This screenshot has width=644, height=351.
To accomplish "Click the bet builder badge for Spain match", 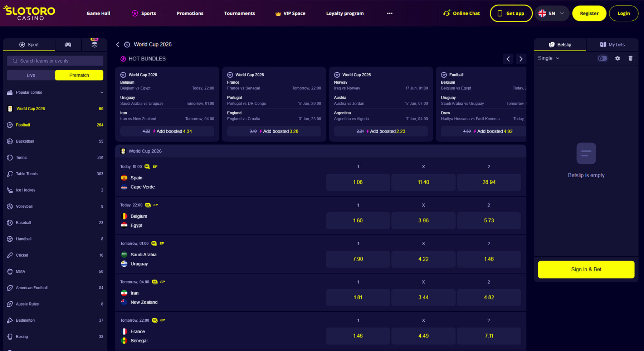I will pos(147,167).
